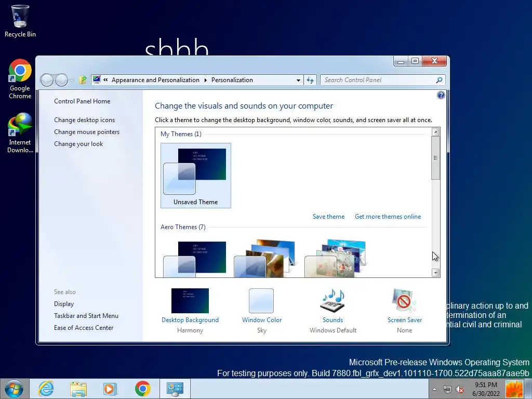Image resolution: width=532 pixels, height=399 pixels.
Task: Open the Desktop Background link
Action: tap(190, 320)
